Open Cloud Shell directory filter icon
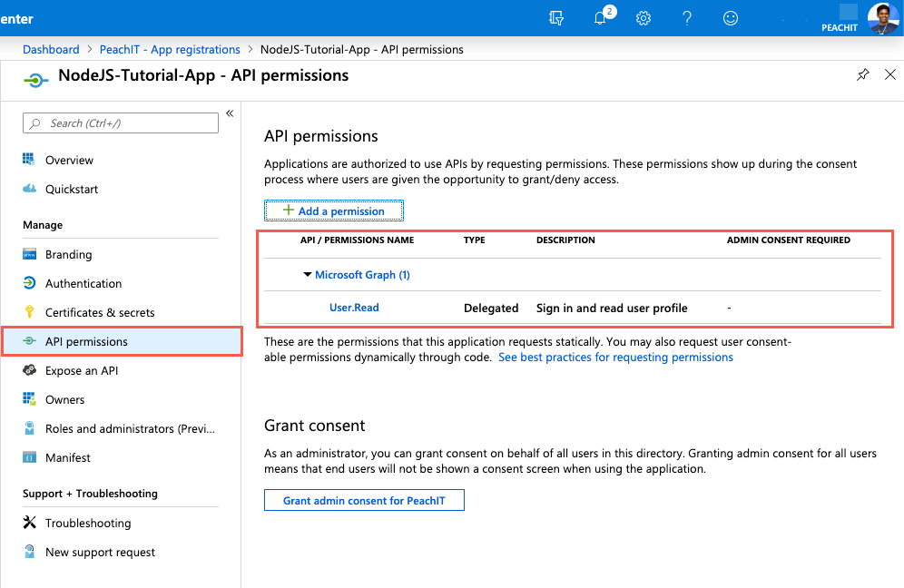Screen dimensions: 904x588 [x=555, y=18]
